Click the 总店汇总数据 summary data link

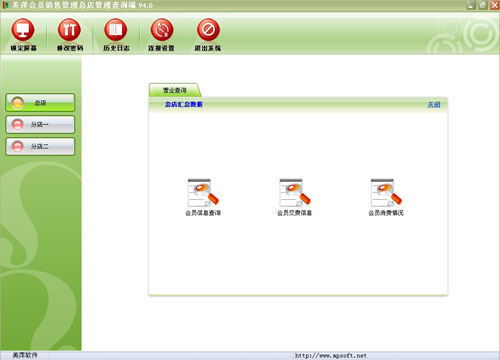click(184, 104)
